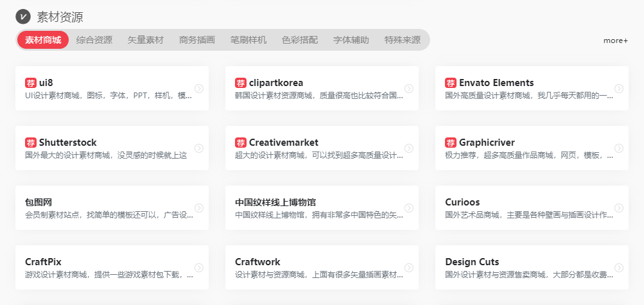Click the arrow icon on Design Cuts card
The width and height of the screenshot is (644, 305).
(x=619, y=268)
